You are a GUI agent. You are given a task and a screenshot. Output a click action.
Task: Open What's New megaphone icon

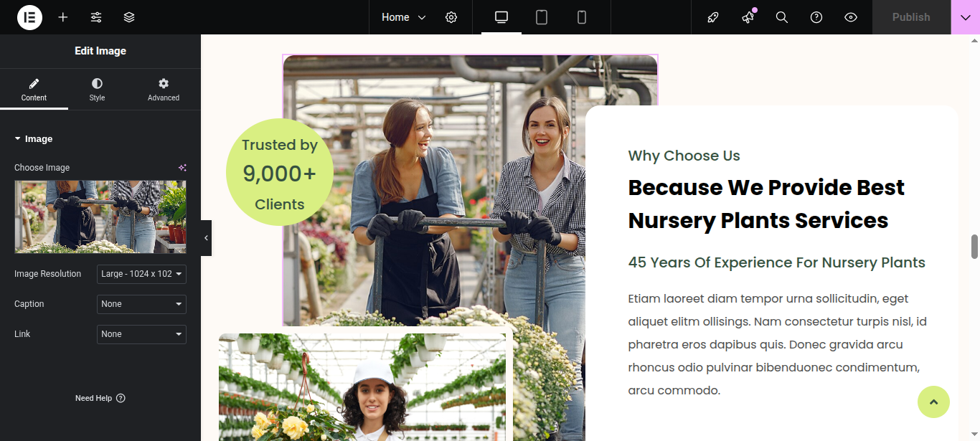click(x=748, y=17)
